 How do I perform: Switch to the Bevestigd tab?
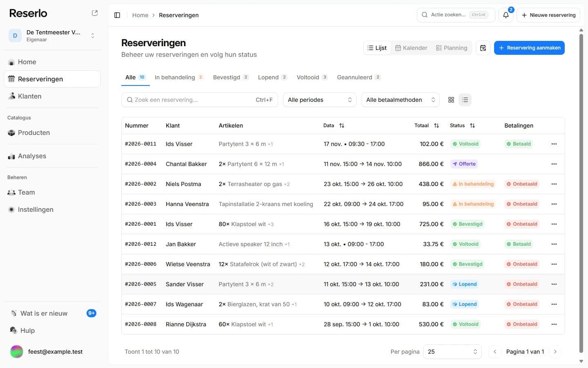point(231,77)
